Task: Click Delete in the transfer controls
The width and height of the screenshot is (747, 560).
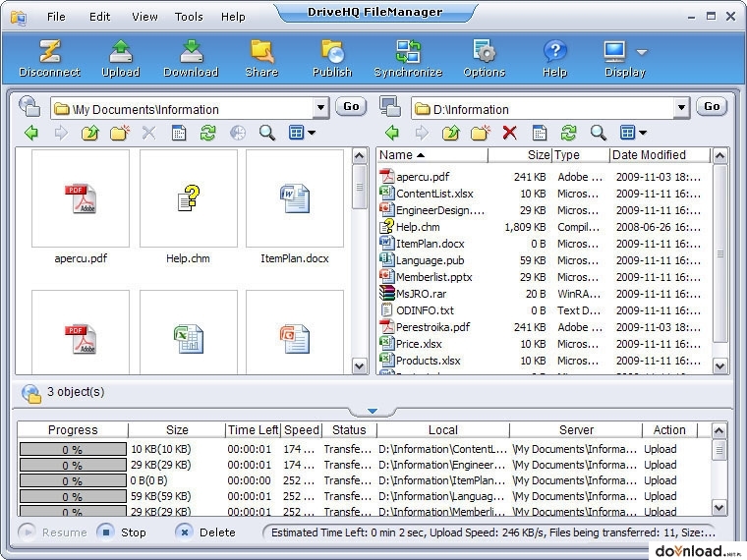Action: coord(205,532)
